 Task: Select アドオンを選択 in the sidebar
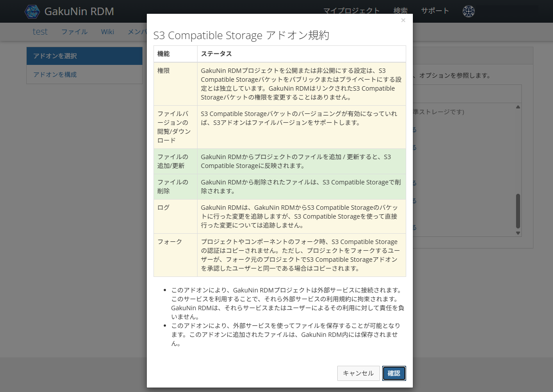tap(84, 56)
